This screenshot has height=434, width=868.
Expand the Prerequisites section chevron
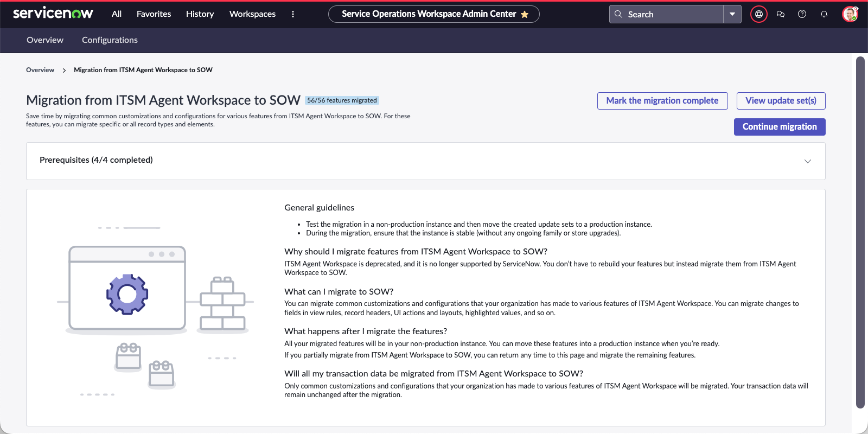807,161
